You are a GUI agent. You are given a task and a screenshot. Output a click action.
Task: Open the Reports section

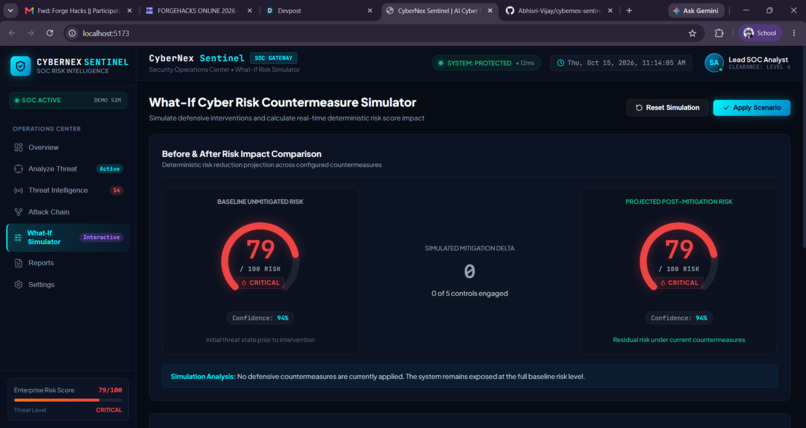[x=67, y=263]
